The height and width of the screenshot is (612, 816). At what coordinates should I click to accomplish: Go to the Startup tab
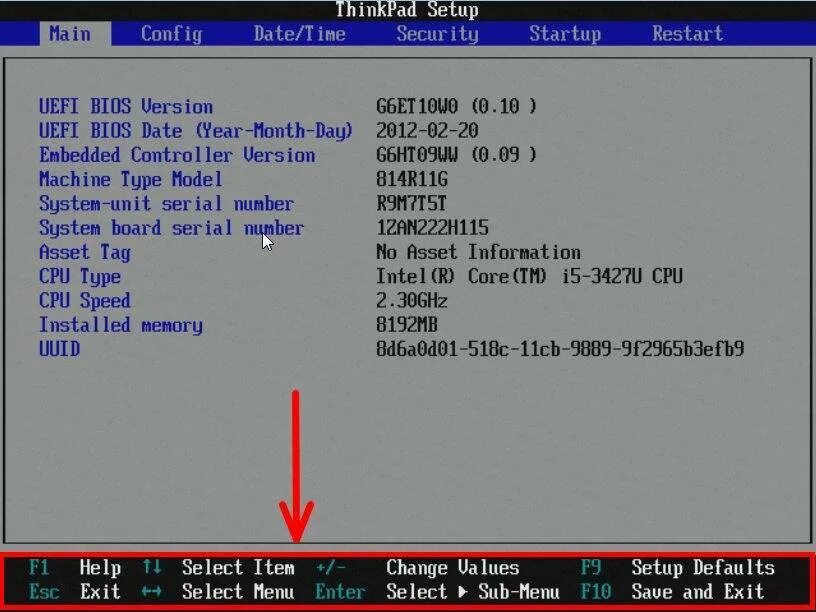point(565,34)
